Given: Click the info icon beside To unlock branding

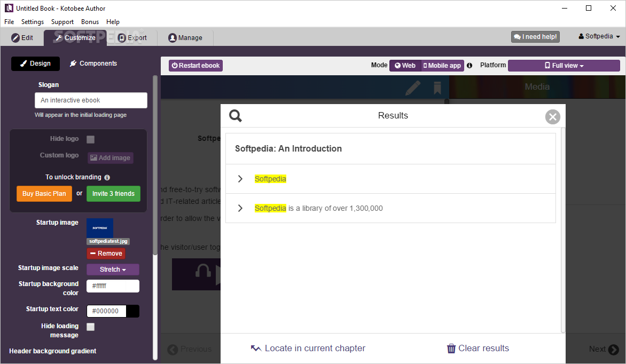Looking at the screenshot, I should point(107,177).
